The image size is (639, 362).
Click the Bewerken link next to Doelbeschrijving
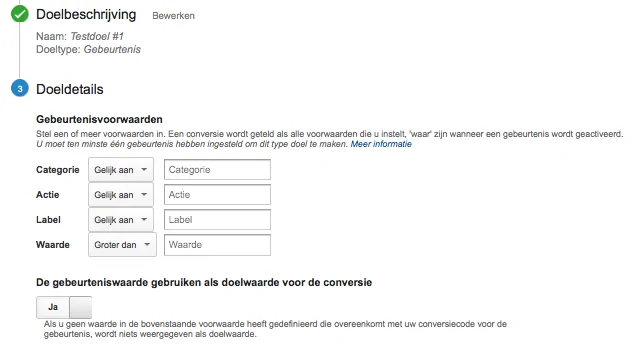pos(174,16)
